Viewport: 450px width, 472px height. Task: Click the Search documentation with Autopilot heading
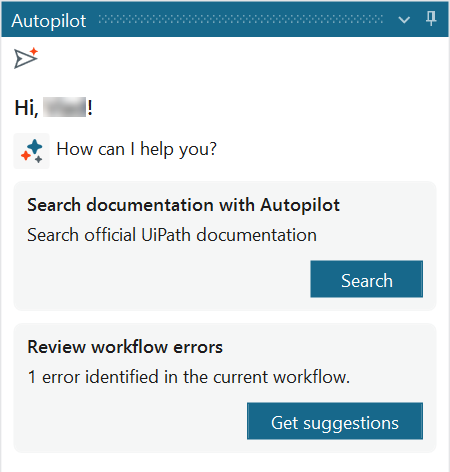(183, 205)
